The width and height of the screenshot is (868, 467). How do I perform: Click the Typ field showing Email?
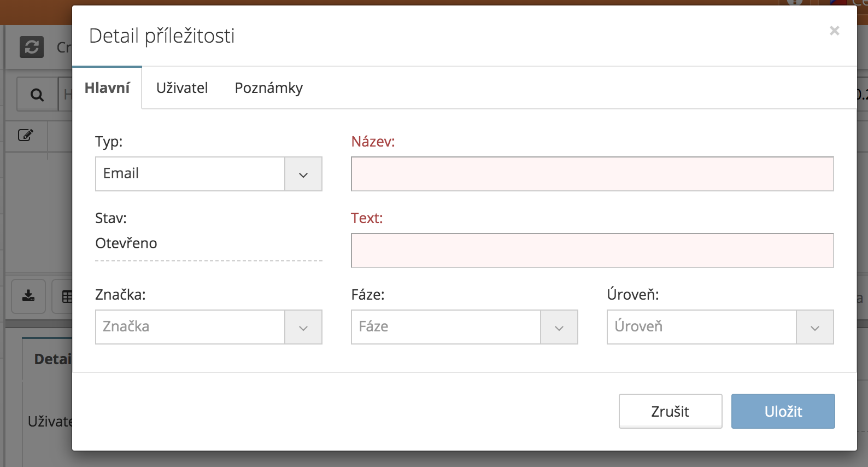[190, 174]
